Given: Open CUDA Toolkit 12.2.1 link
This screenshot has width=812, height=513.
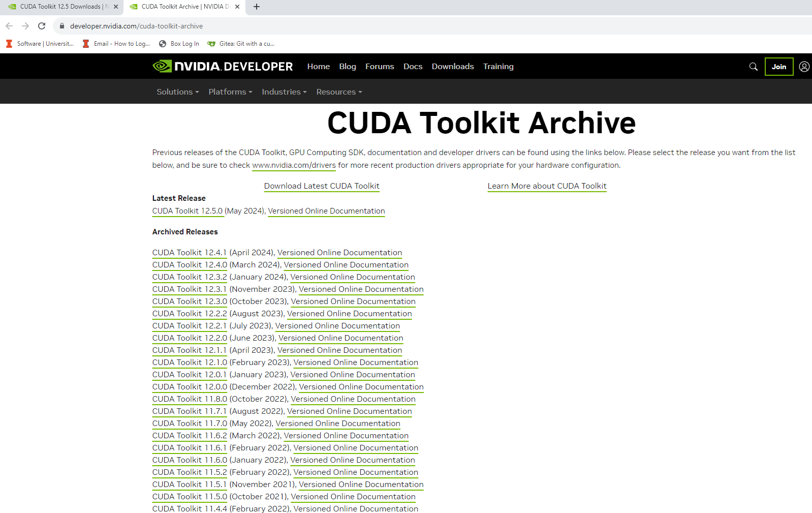Looking at the screenshot, I should (x=190, y=326).
